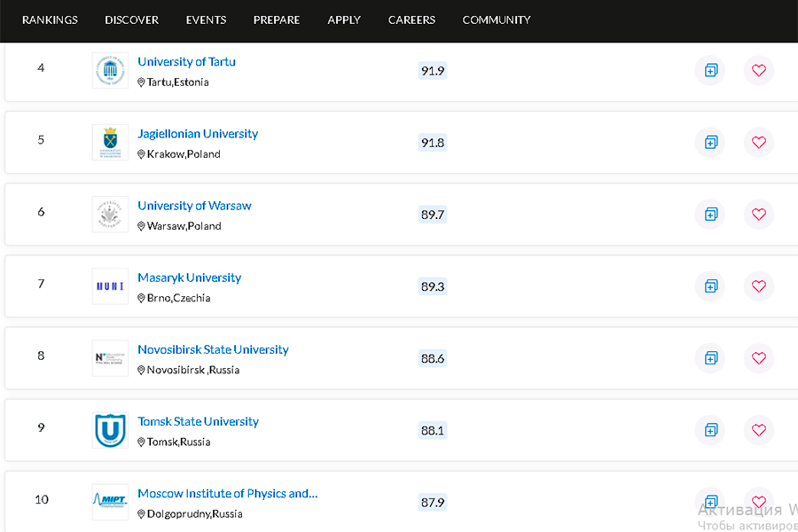Open Moscow Institute of Physics link
Image resolution: width=798 pixels, height=532 pixels.
(x=227, y=493)
